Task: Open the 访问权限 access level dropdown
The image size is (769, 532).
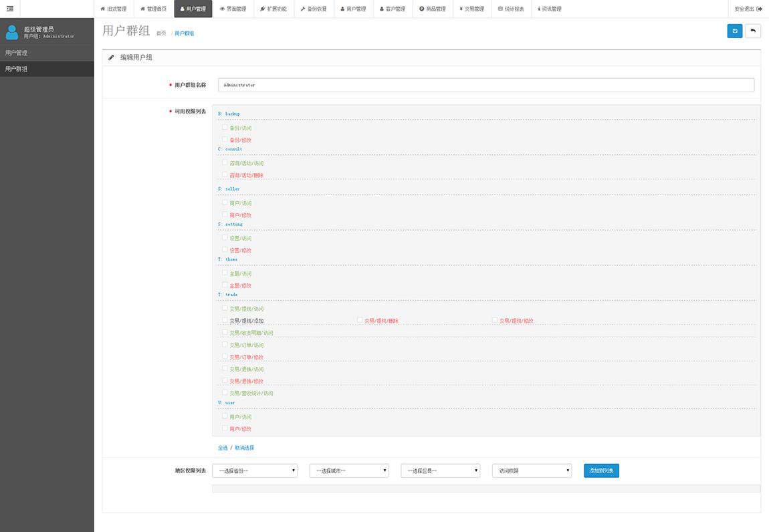Action: coord(532,471)
